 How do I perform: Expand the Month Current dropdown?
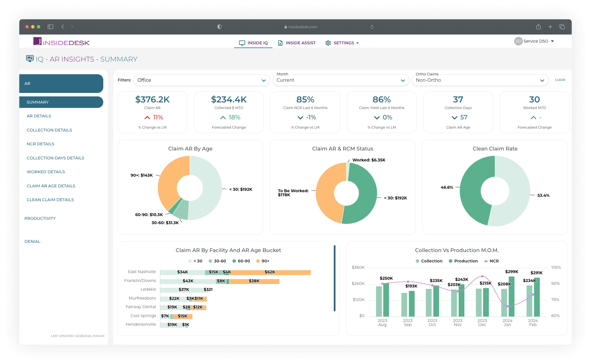pos(341,80)
